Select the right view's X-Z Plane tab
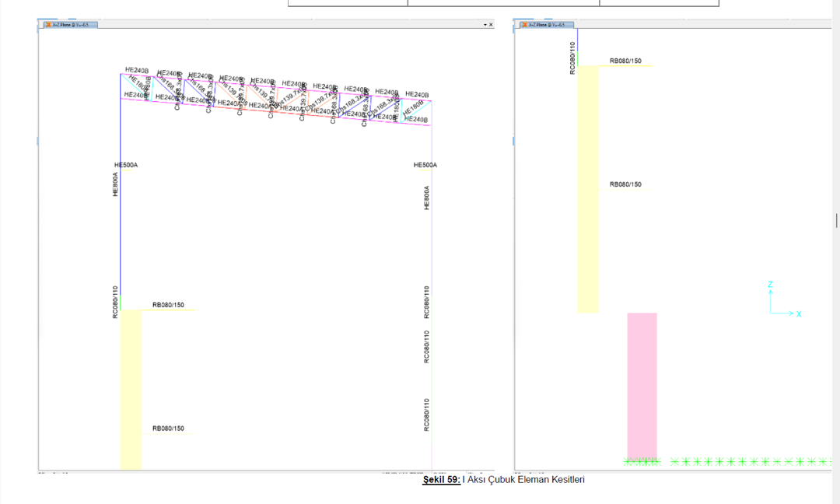Screen dimensions: 840x504 tap(547, 25)
